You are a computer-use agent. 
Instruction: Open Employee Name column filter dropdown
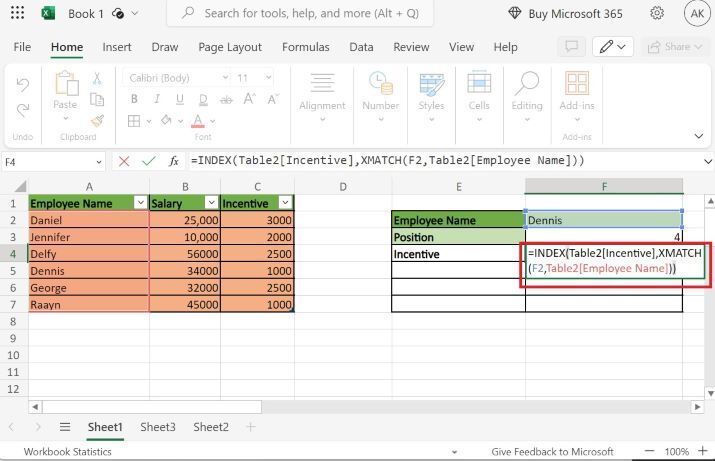point(138,203)
